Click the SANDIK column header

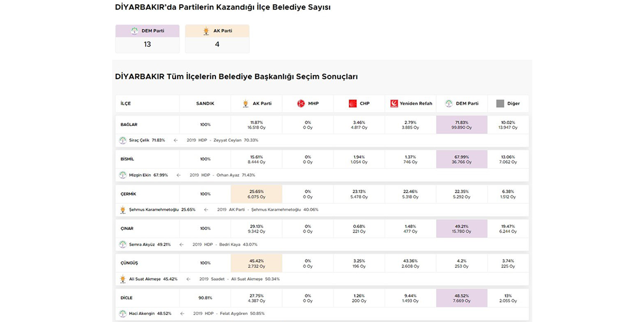coord(205,104)
